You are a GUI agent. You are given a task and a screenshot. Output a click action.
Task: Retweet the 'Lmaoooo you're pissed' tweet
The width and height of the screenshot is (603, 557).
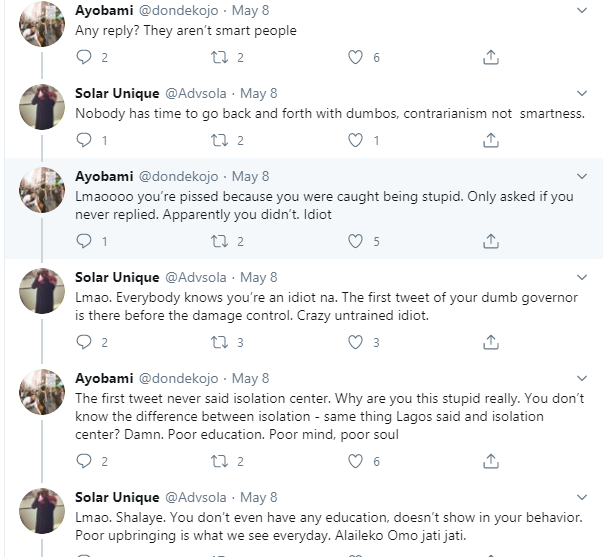coord(219,241)
